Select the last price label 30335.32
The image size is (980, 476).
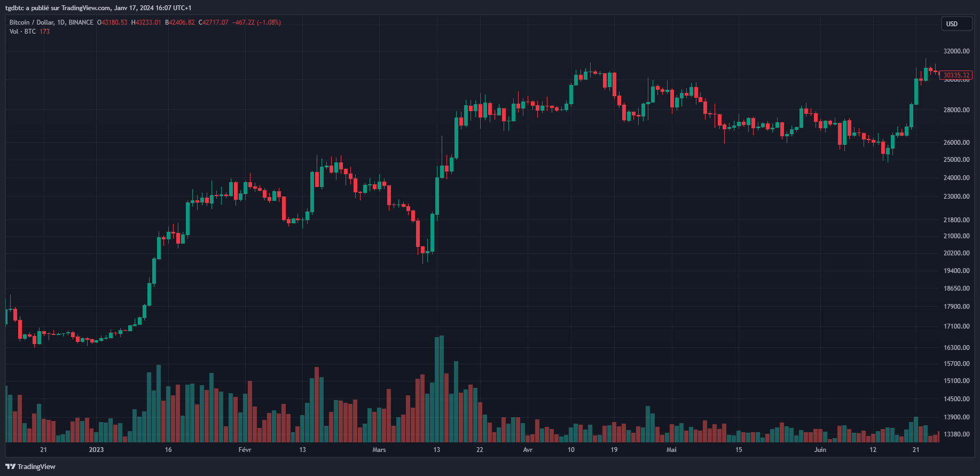click(958, 75)
